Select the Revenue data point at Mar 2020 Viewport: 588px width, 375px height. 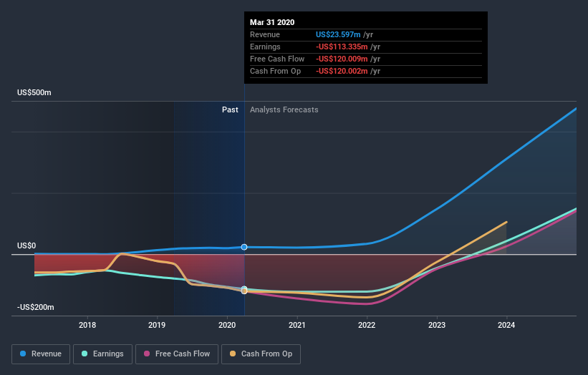244,247
